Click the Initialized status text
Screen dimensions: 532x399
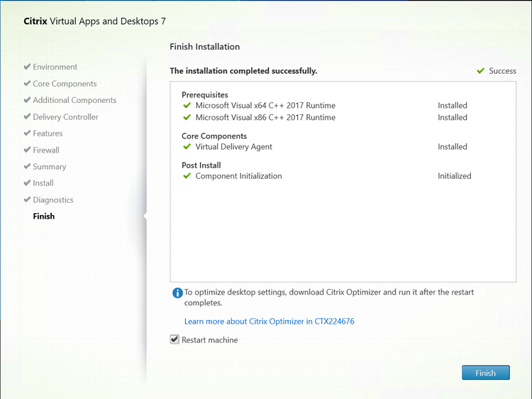(454, 176)
